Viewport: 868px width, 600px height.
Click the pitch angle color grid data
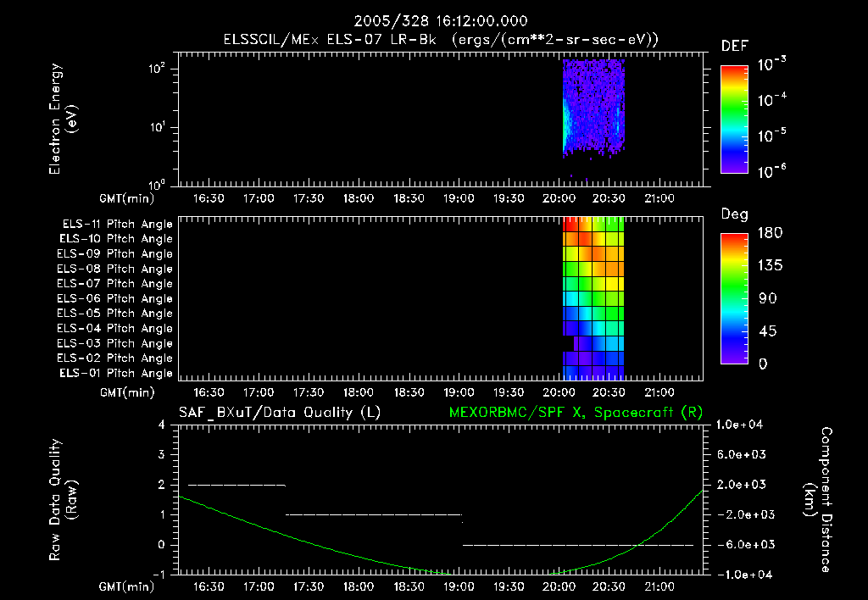[593, 298]
